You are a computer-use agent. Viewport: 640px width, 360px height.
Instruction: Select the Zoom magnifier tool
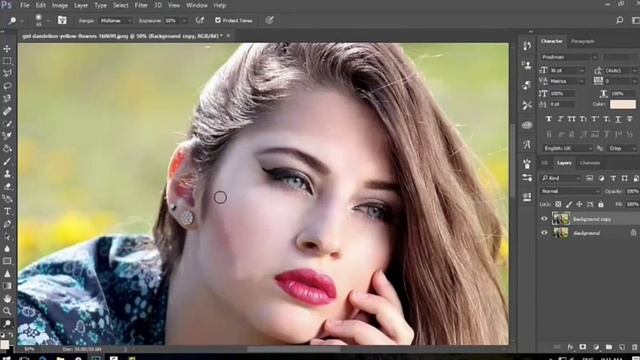[7, 311]
